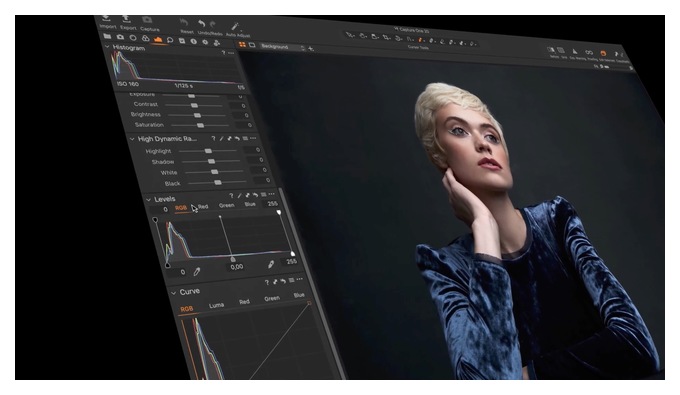Image resolution: width=680 pixels, height=395 pixels.
Task: Select the orange Exposure tool tab
Action: coord(157,39)
